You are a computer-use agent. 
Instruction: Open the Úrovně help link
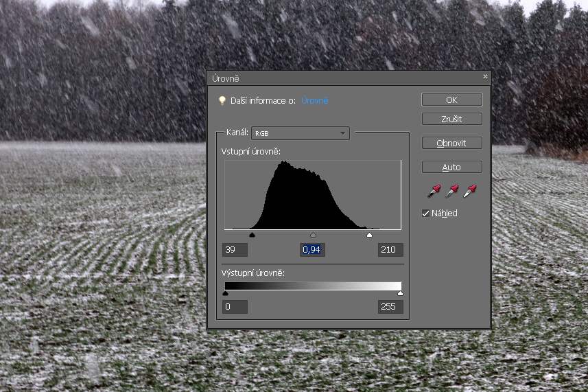coord(315,101)
